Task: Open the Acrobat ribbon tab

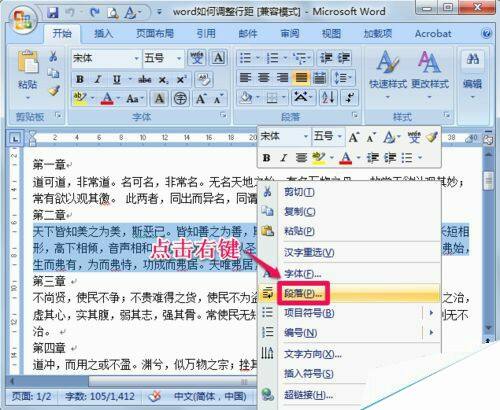Action: (433, 33)
